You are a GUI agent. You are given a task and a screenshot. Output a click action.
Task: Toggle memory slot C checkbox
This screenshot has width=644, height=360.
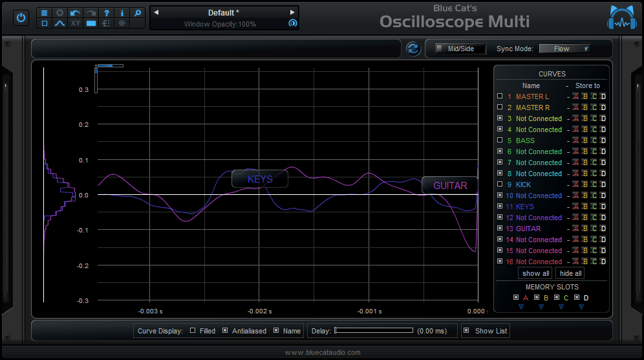[557, 297]
